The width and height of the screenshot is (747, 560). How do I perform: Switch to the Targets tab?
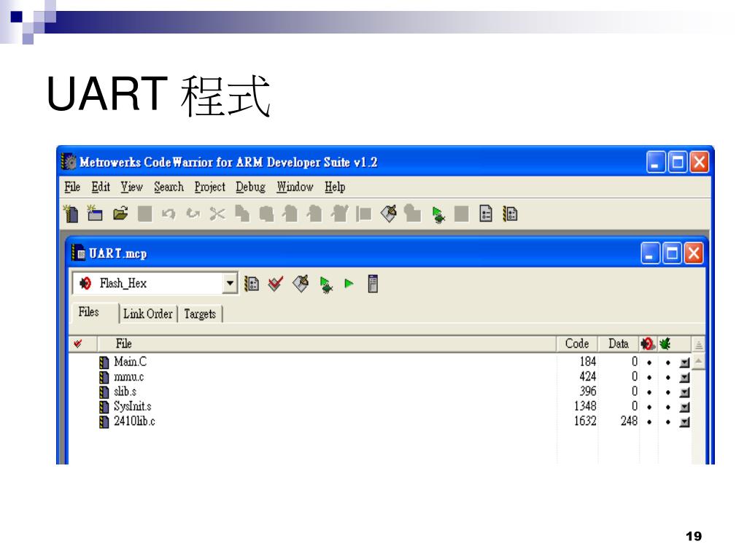point(200,314)
